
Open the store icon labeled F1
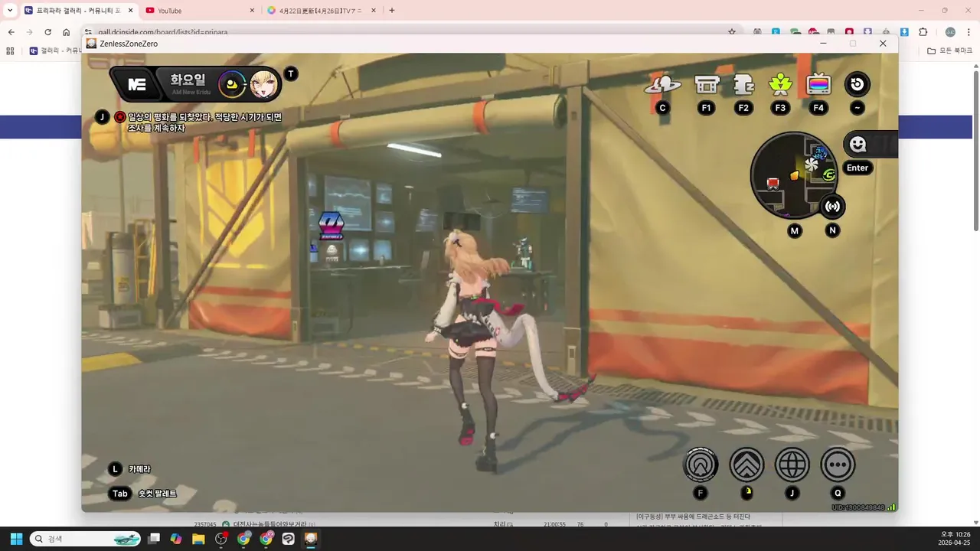pyautogui.click(x=707, y=84)
